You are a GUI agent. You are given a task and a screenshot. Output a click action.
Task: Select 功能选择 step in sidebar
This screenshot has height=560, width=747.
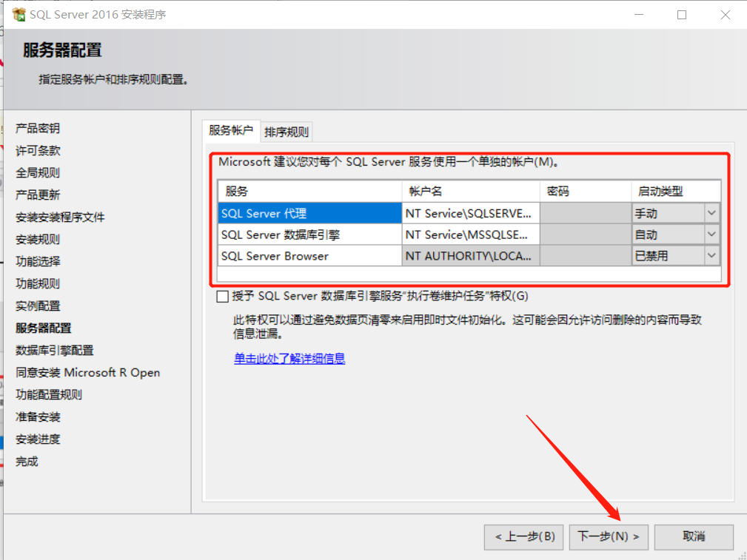(x=38, y=261)
